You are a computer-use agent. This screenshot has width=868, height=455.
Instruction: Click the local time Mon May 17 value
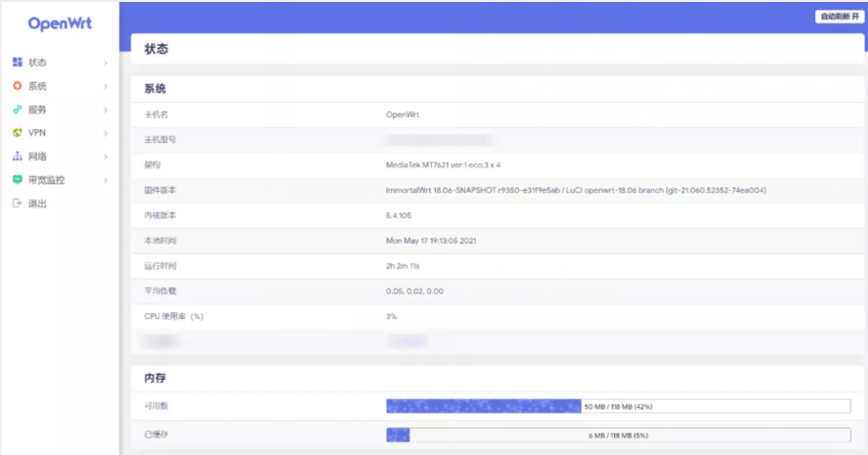(431, 241)
